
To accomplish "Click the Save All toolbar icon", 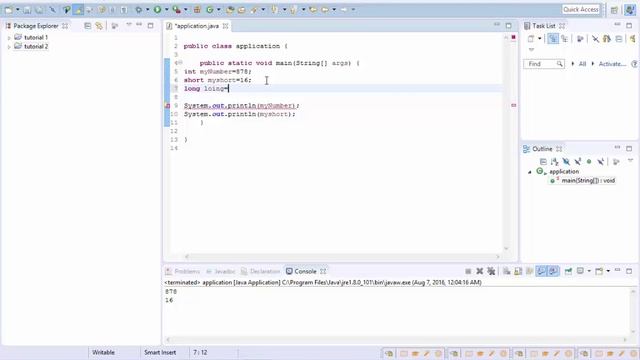I will tap(39, 9).
